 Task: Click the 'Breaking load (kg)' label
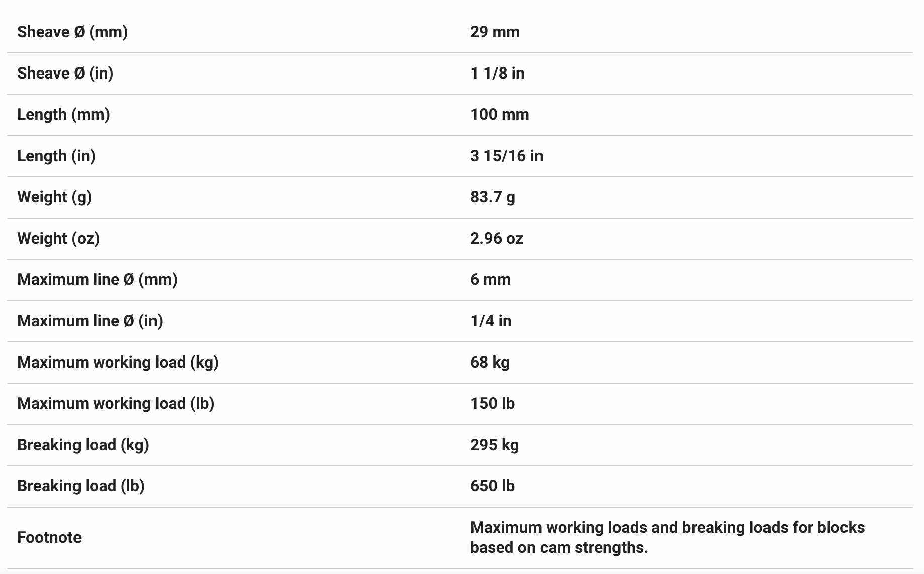83,445
